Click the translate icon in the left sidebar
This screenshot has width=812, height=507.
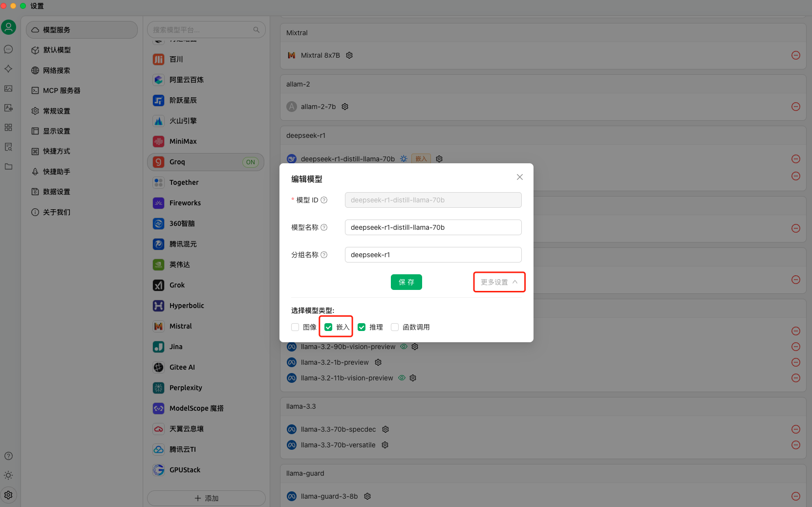tap(8, 108)
